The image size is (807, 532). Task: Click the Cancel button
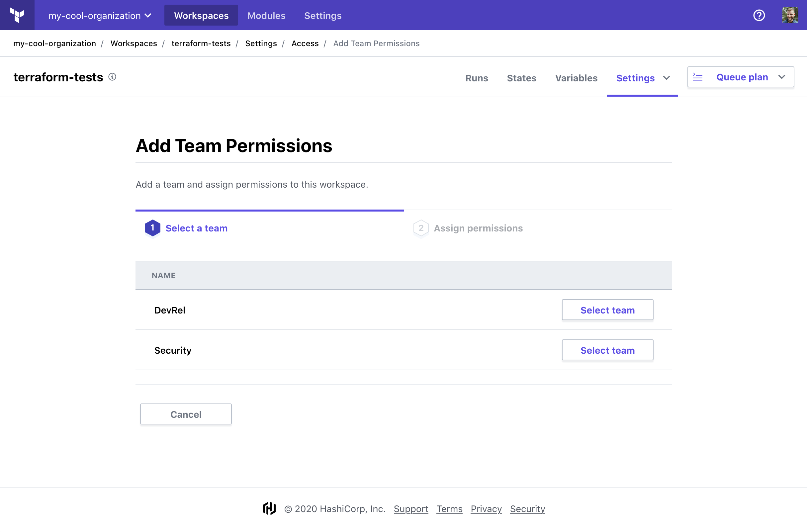[x=186, y=414]
